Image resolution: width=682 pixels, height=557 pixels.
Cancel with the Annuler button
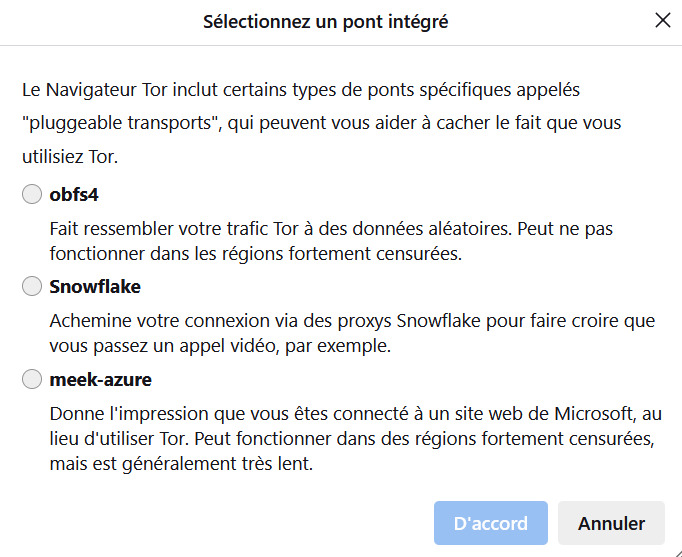click(x=611, y=523)
